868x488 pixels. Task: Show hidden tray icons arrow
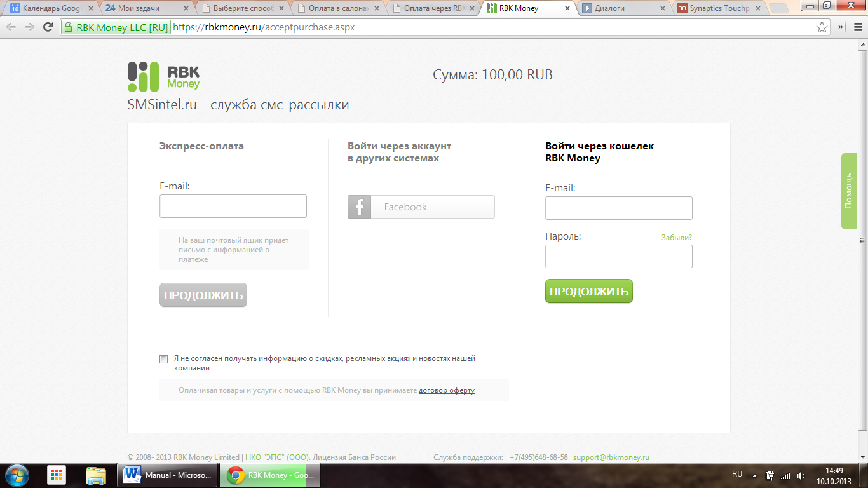pyautogui.click(x=754, y=475)
